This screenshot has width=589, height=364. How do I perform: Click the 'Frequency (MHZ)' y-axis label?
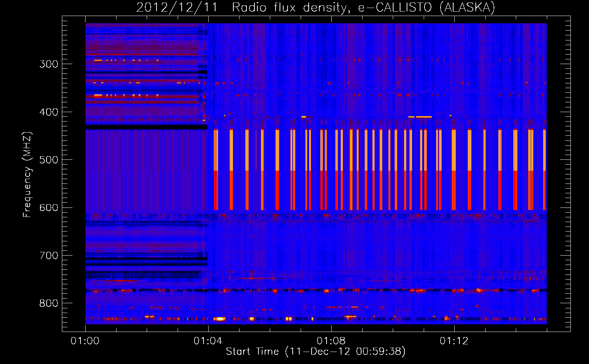click(x=28, y=175)
